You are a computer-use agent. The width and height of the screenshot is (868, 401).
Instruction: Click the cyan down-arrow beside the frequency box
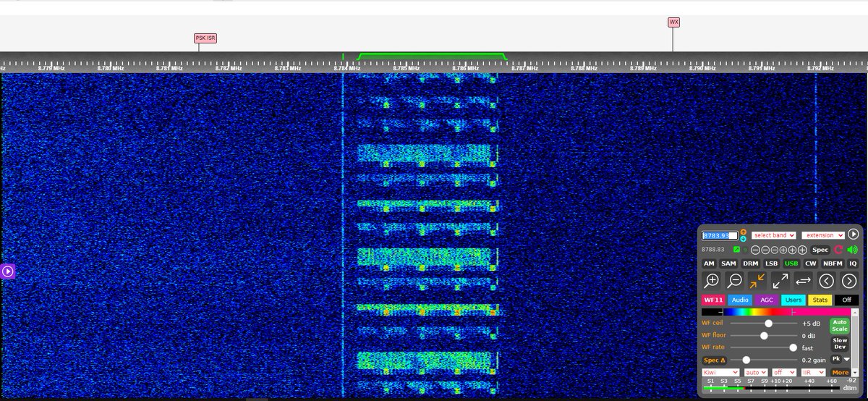744,239
